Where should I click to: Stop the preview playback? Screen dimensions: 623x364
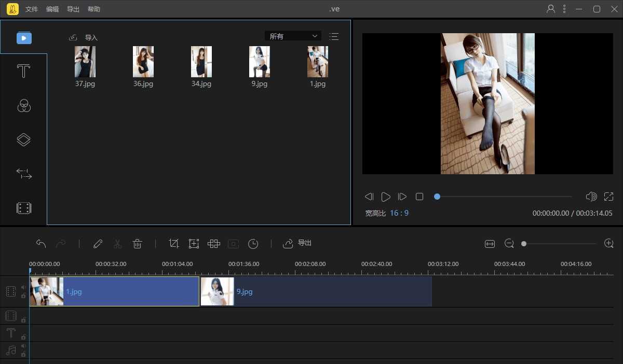(x=419, y=197)
